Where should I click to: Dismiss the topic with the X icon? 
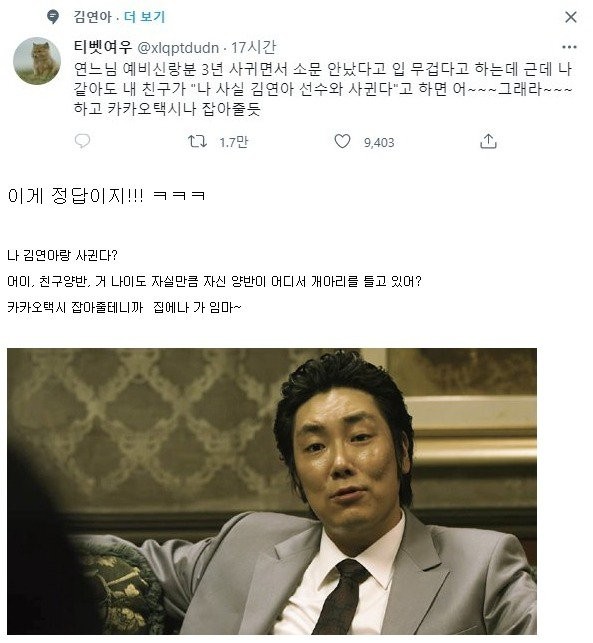click(x=570, y=17)
